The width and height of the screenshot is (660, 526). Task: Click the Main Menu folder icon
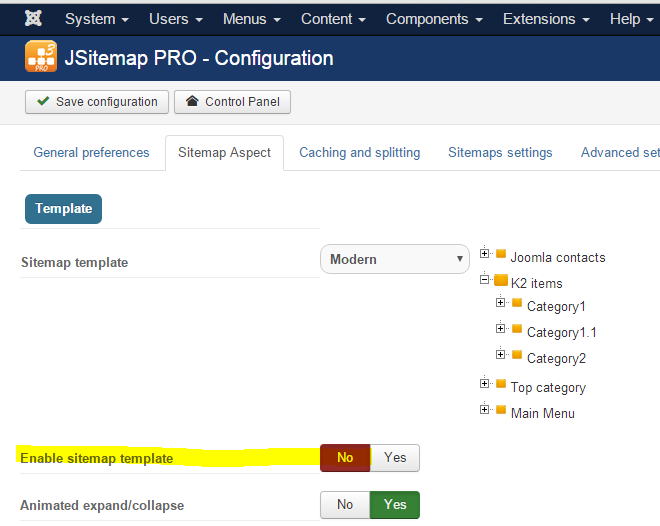(x=501, y=409)
